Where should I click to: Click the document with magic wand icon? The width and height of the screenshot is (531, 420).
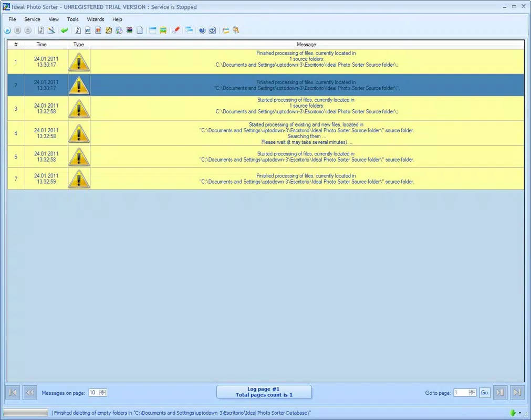51,30
